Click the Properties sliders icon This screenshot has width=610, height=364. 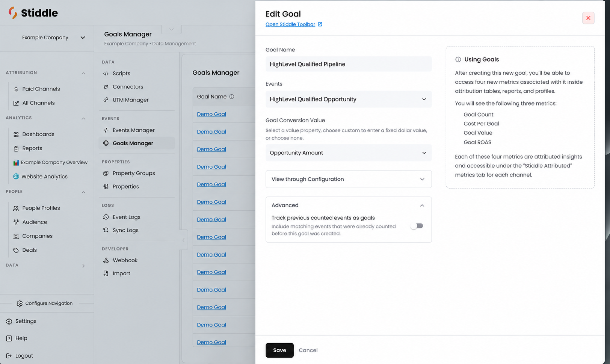[x=106, y=187]
